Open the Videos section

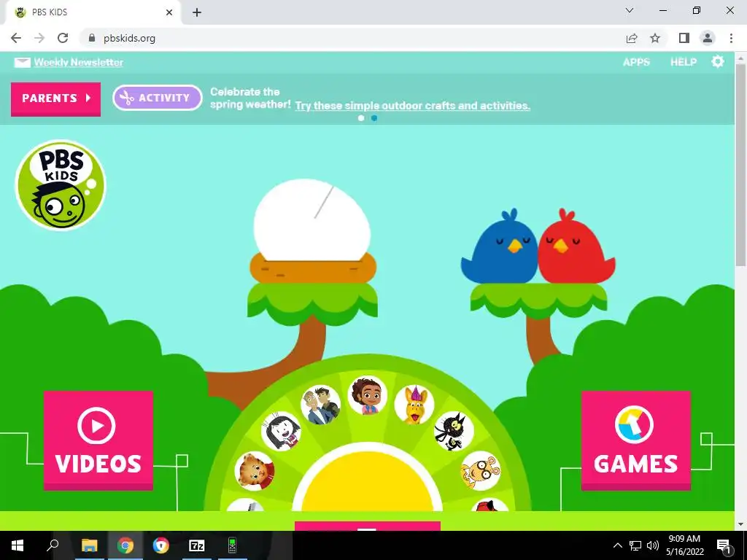(x=98, y=440)
